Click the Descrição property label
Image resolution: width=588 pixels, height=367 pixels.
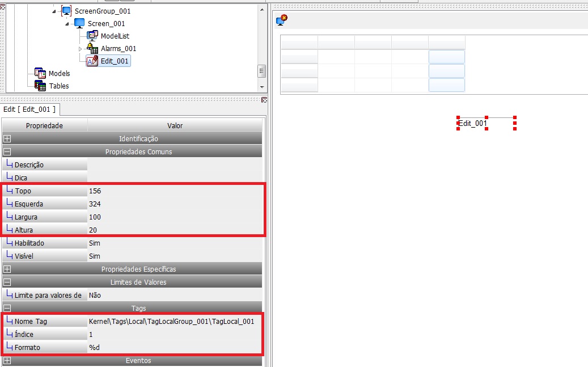[x=29, y=164]
